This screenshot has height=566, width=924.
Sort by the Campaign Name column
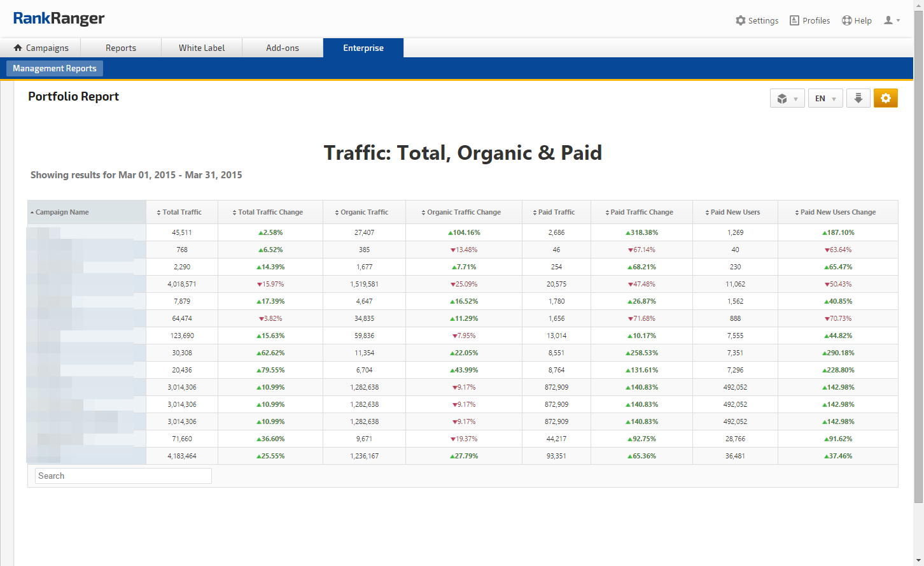pos(62,212)
